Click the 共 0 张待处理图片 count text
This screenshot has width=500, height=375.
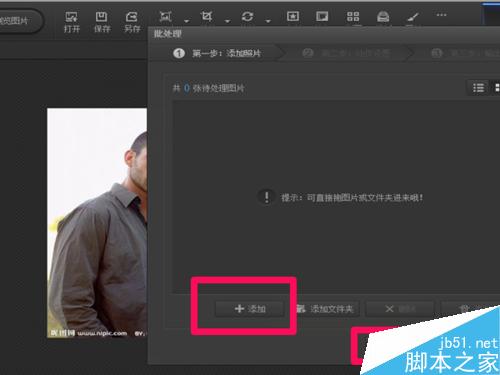click(x=208, y=88)
